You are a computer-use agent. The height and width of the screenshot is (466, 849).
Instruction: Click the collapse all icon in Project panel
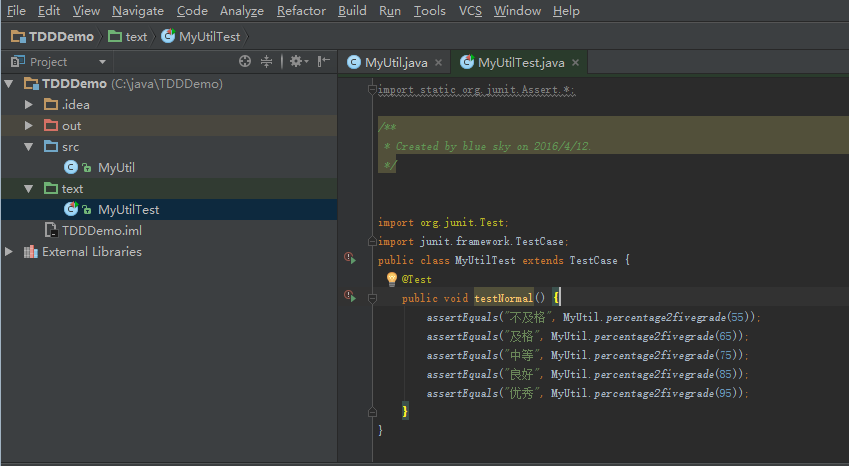266,62
